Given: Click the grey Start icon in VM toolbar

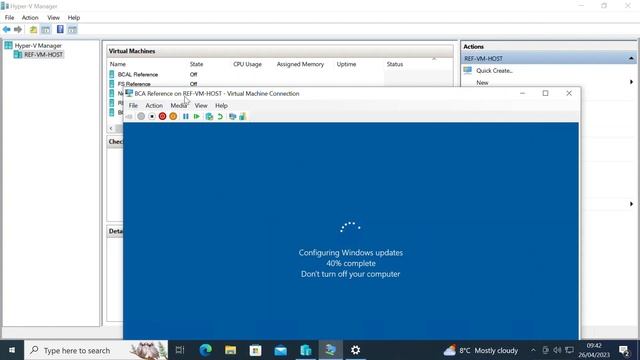Looking at the screenshot, I should 141,116.
